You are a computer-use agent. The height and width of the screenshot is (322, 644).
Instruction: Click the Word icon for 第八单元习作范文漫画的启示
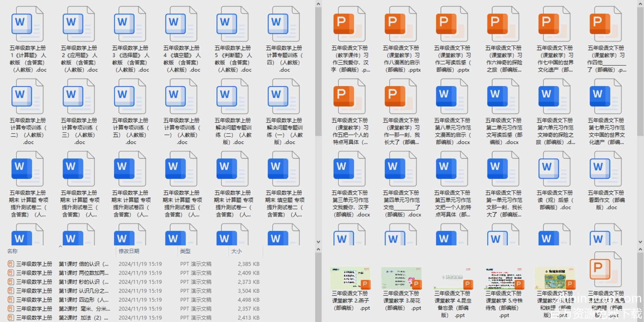pos(451,97)
